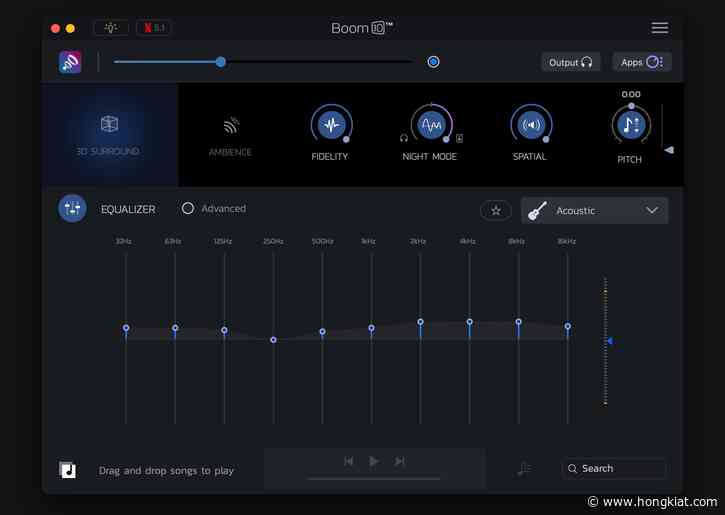The height and width of the screenshot is (515, 725).
Task: Click the 8kHz band handle
Action: [518, 322]
